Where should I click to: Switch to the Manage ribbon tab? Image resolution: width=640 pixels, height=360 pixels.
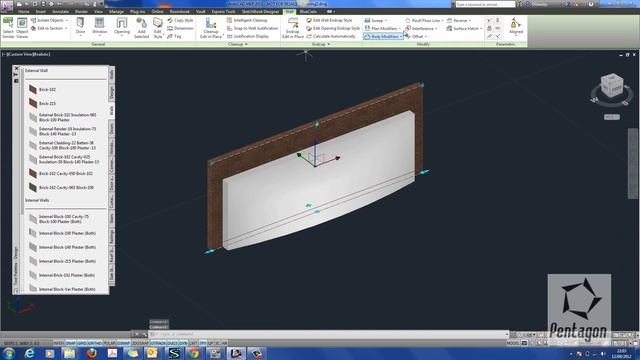pyautogui.click(x=116, y=11)
